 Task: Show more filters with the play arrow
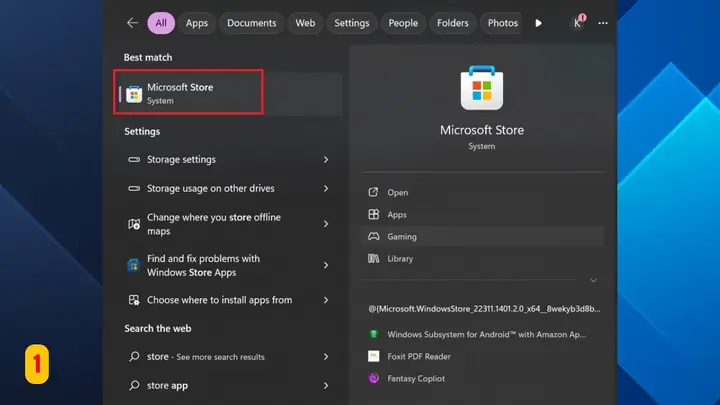(x=538, y=23)
